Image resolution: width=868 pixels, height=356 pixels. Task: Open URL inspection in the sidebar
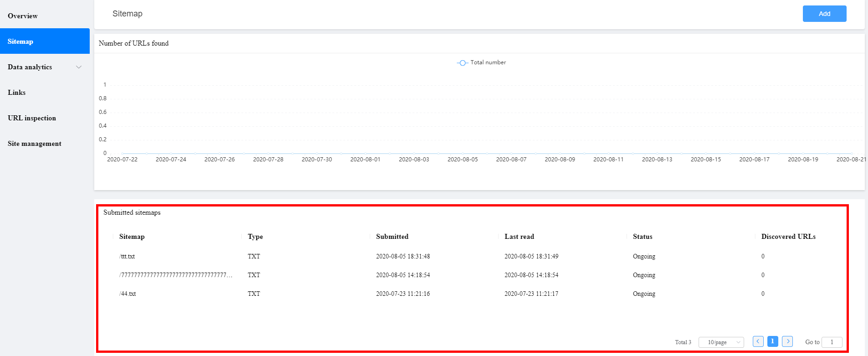tap(45, 118)
